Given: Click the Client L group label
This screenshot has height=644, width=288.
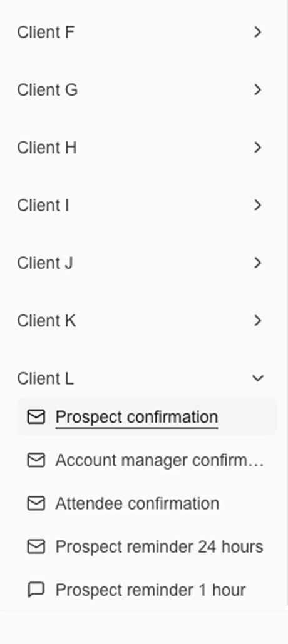Looking at the screenshot, I should (45, 378).
